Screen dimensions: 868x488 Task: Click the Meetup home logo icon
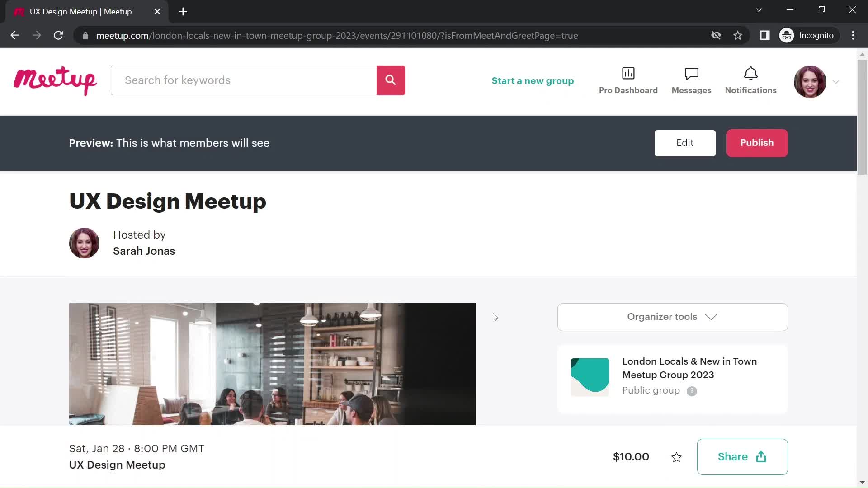tap(55, 80)
